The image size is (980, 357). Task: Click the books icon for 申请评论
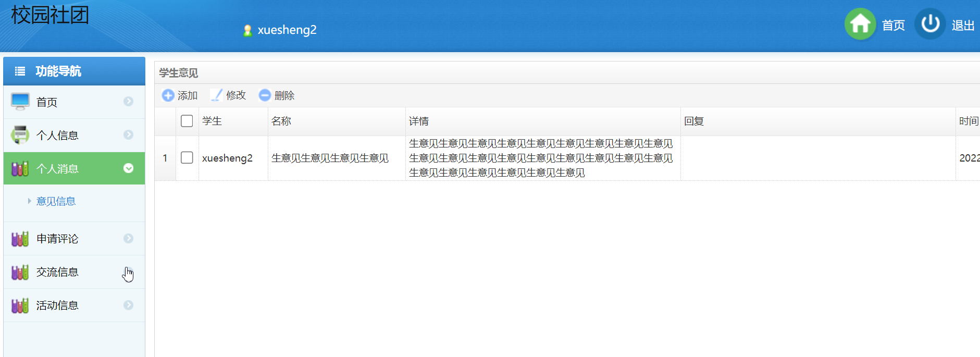coord(20,239)
